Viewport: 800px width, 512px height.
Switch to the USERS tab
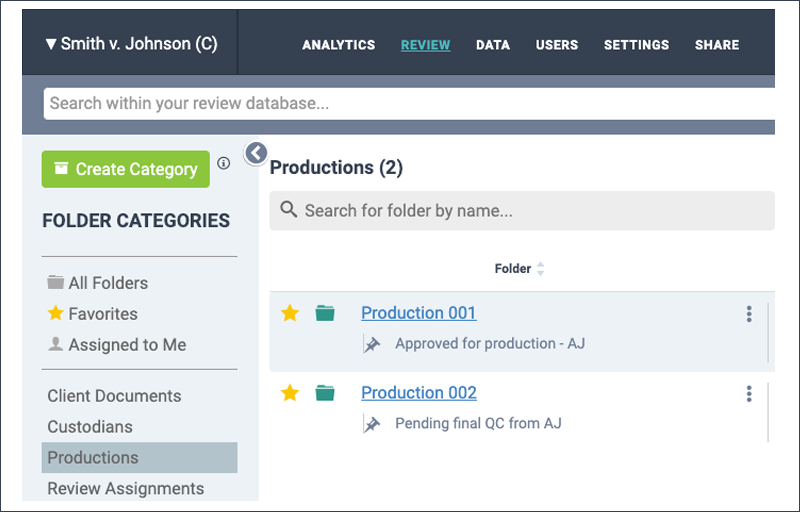(x=557, y=45)
